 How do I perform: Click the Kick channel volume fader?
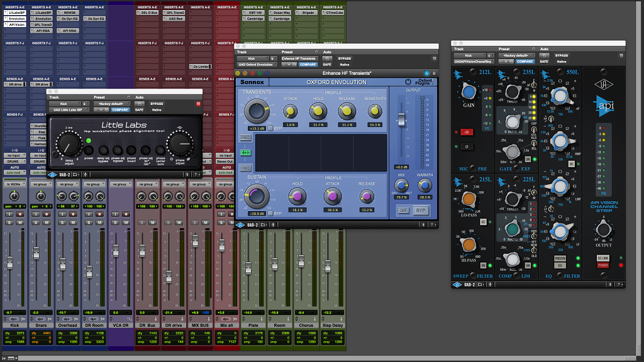click(9, 263)
